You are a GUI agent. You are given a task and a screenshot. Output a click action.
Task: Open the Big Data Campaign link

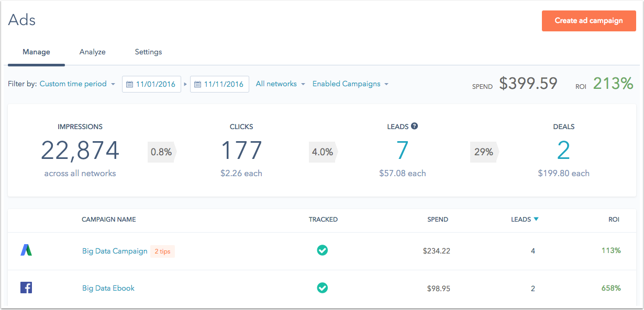[115, 251]
